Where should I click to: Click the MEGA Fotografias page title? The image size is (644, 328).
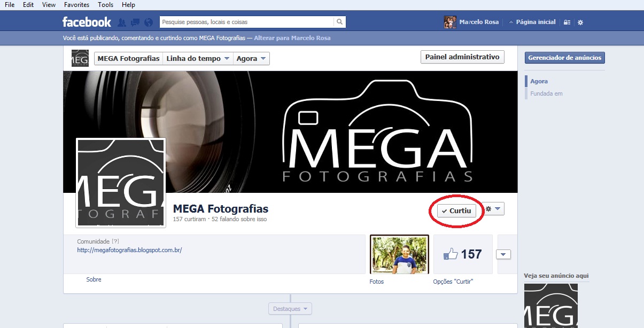pos(221,208)
